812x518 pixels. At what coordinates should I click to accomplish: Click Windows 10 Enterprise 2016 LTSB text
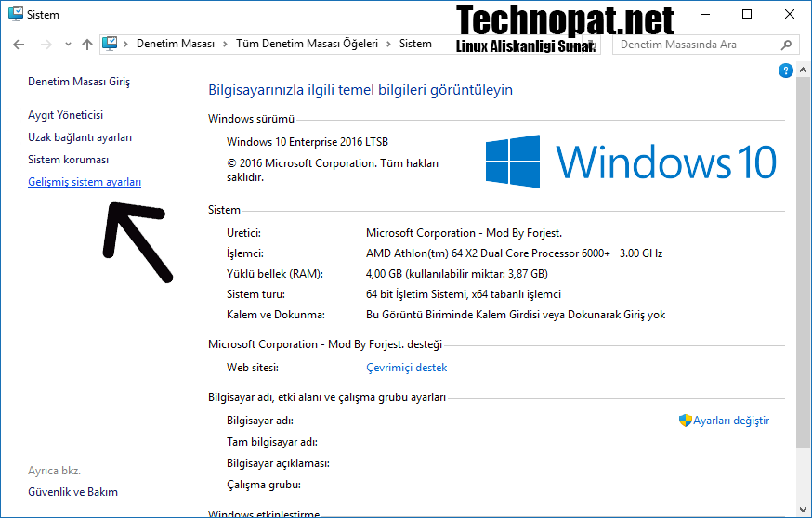(308, 142)
